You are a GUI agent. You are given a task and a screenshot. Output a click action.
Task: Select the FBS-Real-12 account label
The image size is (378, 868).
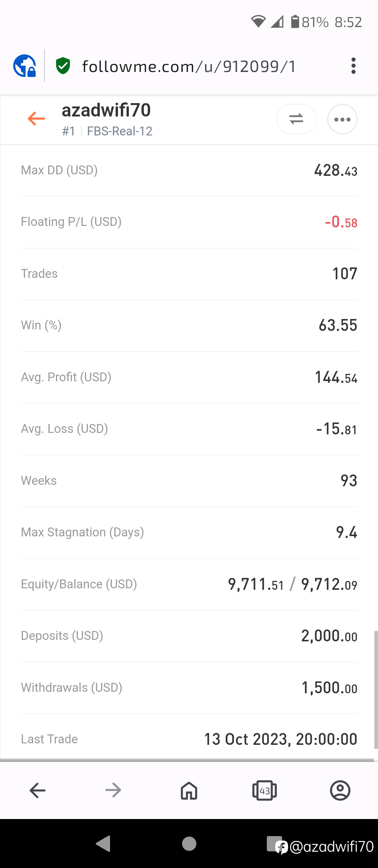[120, 131]
